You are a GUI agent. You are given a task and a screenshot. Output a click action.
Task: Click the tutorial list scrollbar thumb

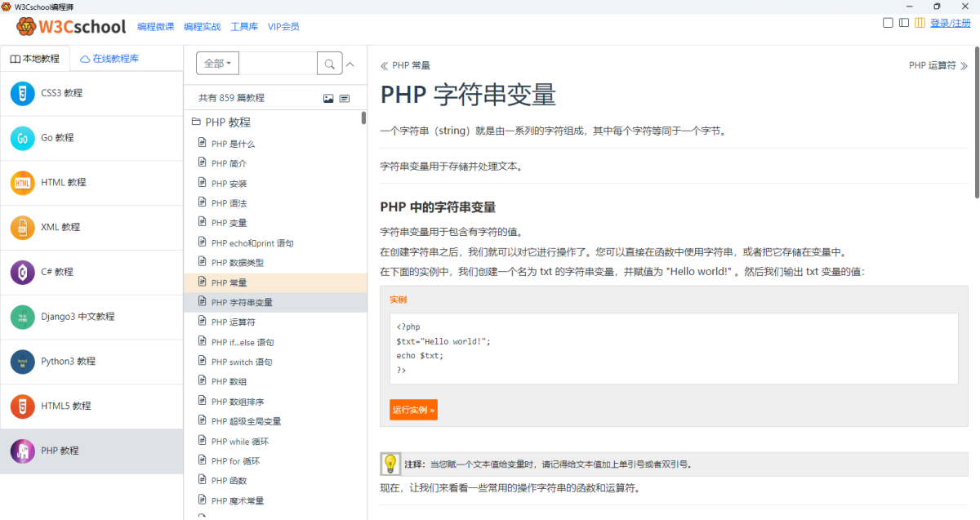point(363,118)
